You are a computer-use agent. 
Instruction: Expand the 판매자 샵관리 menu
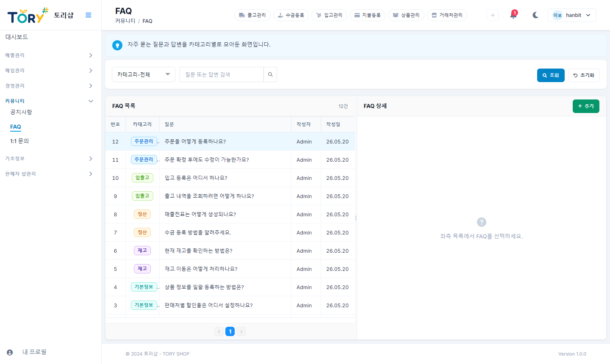click(49, 174)
